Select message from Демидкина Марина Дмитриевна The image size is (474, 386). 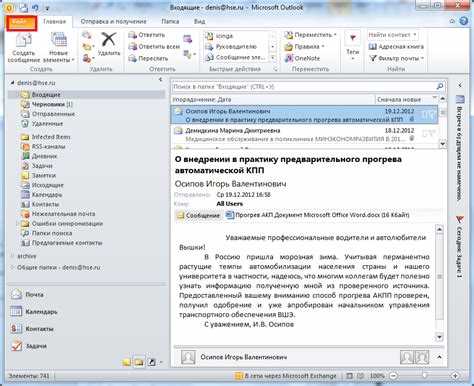(304, 134)
